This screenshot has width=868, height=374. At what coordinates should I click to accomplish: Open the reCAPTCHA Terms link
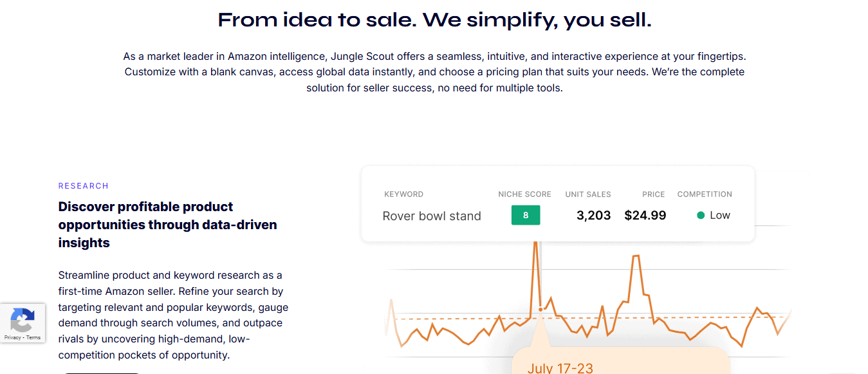pyautogui.click(x=33, y=337)
